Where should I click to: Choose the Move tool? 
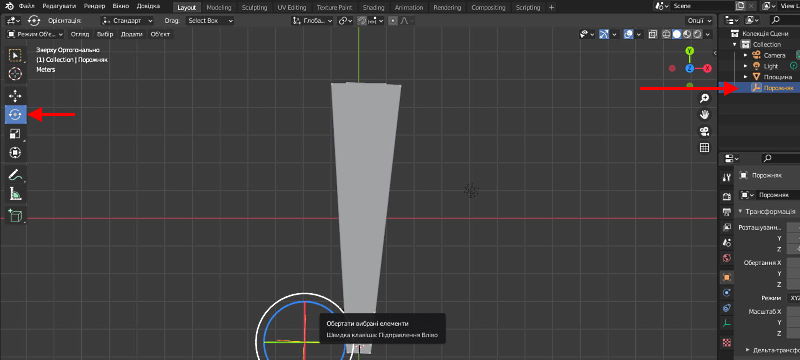pyautogui.click(x=15, y=96)
